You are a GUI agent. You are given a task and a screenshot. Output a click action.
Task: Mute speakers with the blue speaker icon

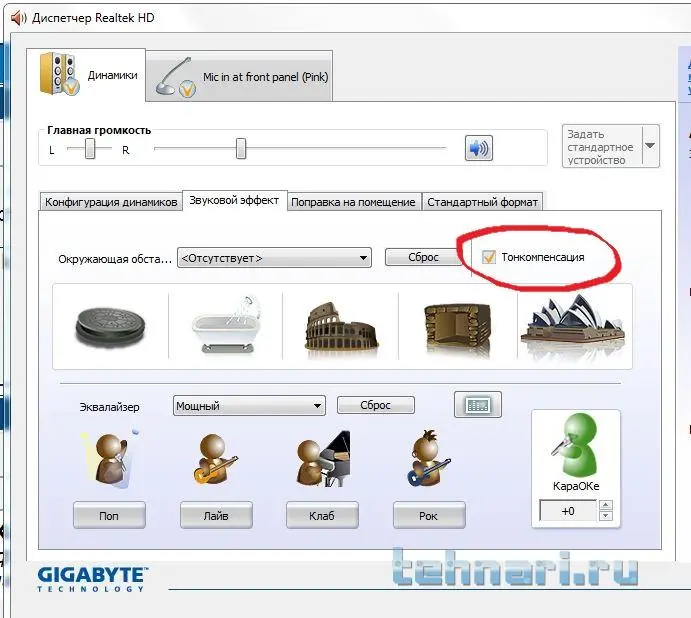(479, 148)
